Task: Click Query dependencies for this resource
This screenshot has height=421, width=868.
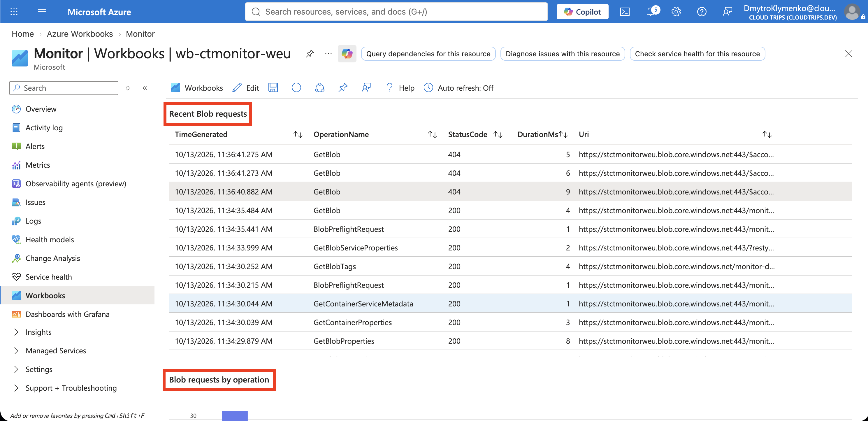Action: point(428,54)
